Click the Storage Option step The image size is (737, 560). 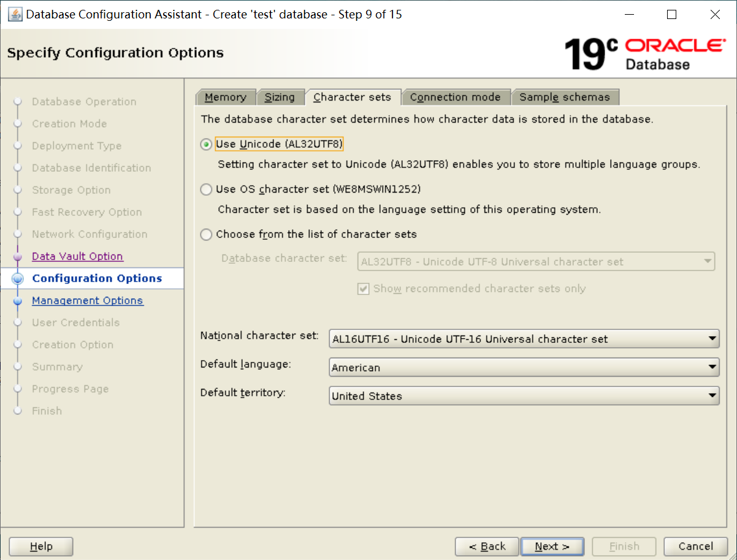71,190
